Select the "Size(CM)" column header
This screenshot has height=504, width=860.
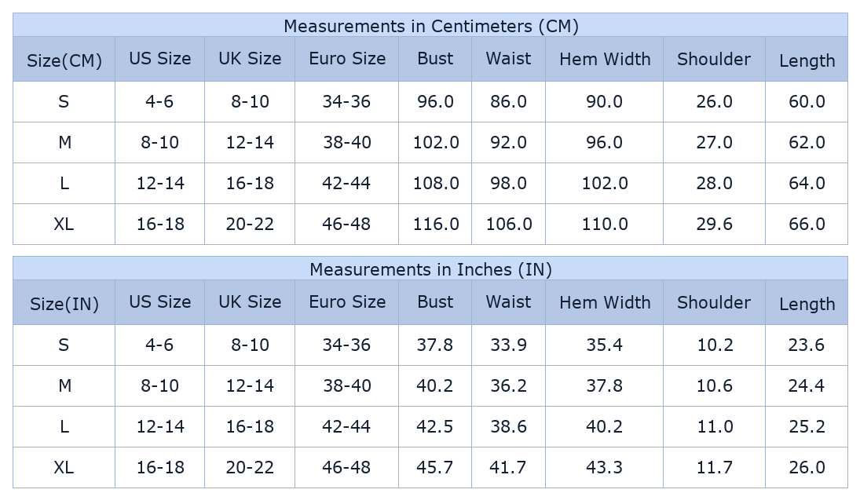[x=64, y=60]
